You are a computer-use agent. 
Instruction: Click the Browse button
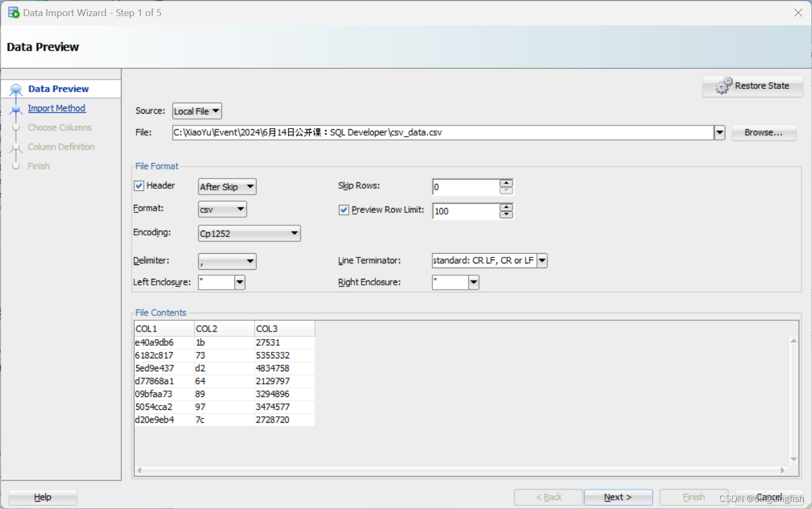point(763,132)
